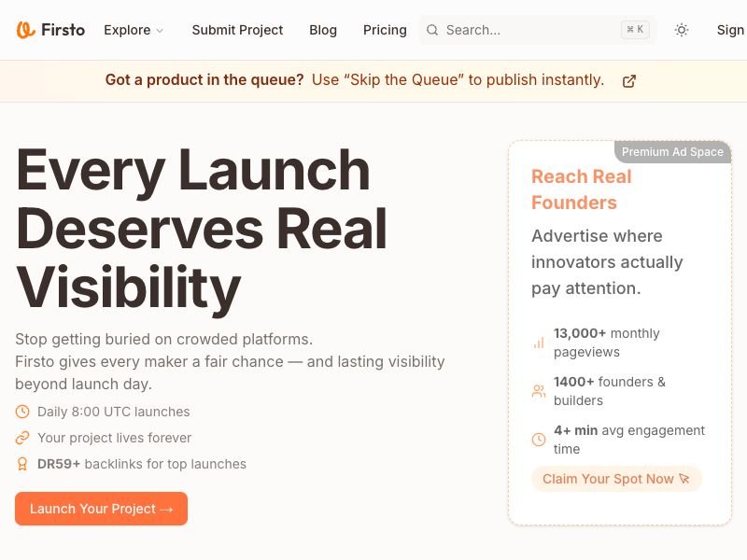Click the Sign in link
Screen dimensions: 747x560
pyautogui.click(x=731, y=30)
